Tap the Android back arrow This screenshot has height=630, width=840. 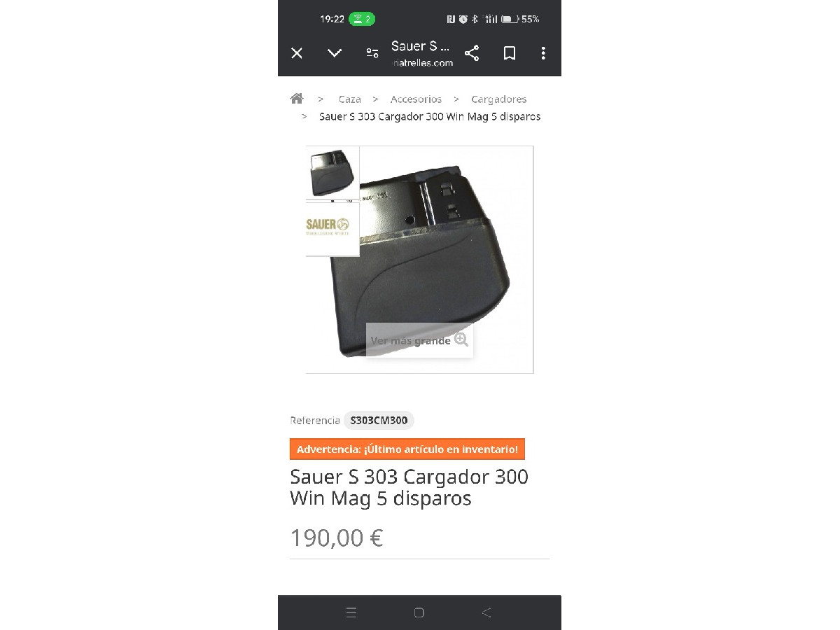(486, 612)
